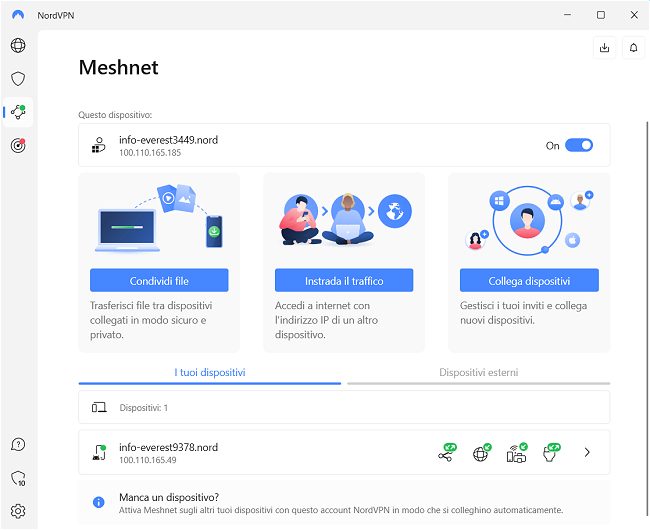
Task: Open the VPN globe section in sidebar
Action: coord(18,45)
